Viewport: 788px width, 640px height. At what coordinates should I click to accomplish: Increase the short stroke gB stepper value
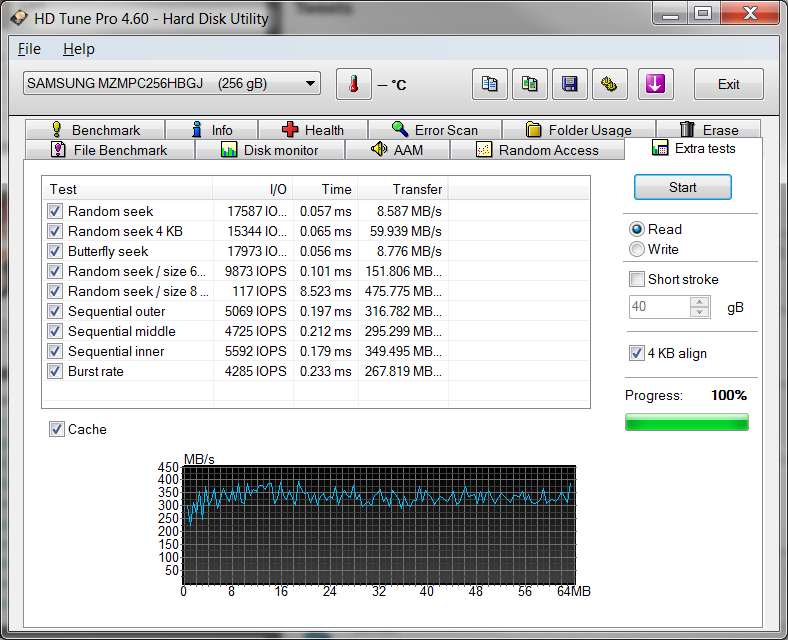click(x=698, y=303)
